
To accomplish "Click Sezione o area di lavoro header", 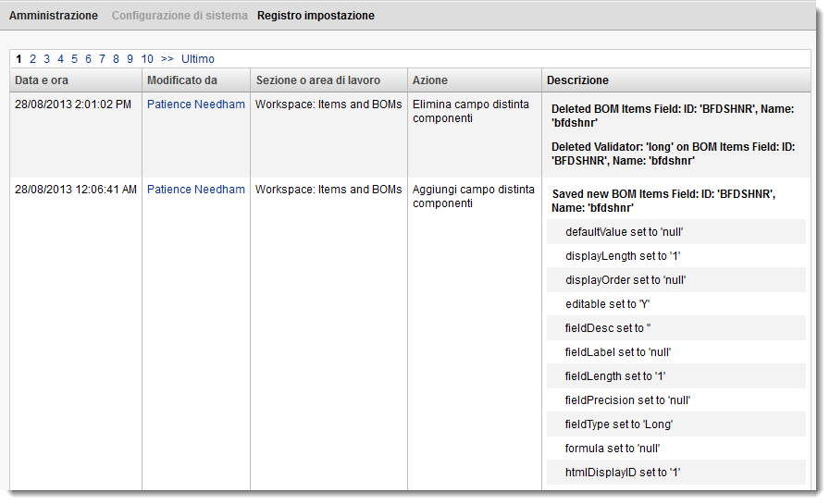I will (318, 80).
